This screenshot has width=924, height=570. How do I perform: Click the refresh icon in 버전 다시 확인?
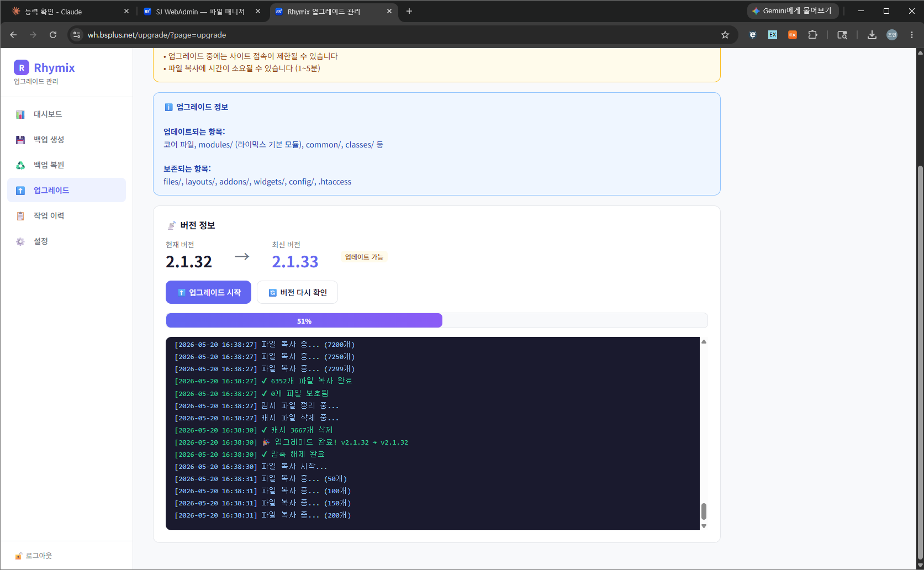tap(272, 293)
